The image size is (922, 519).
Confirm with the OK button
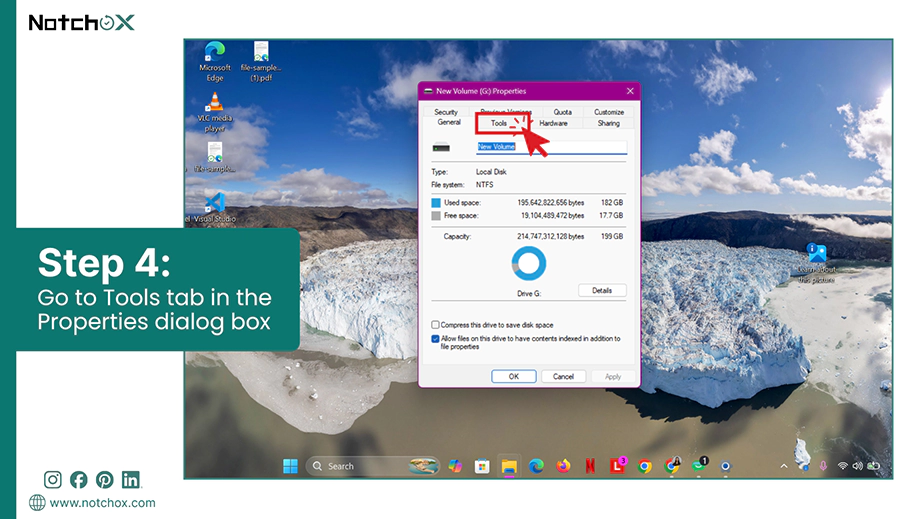513,376
